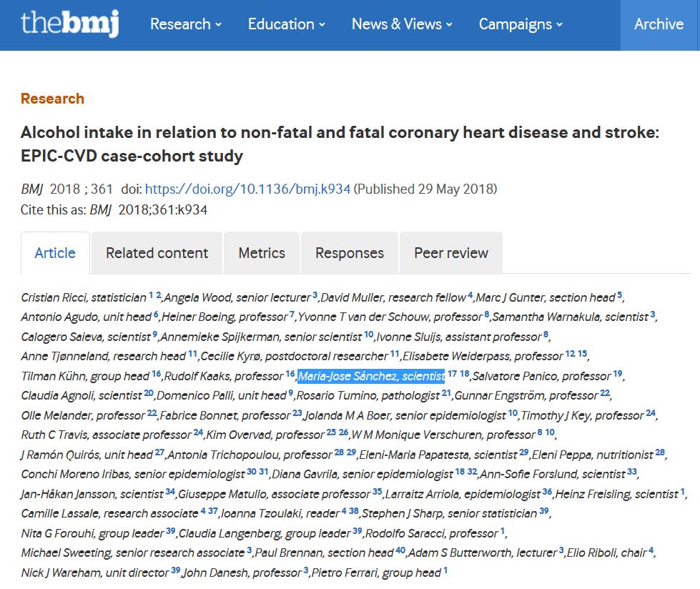
Task: View the Responses tab
Action: pyautogui.click(x=350, y=253)
